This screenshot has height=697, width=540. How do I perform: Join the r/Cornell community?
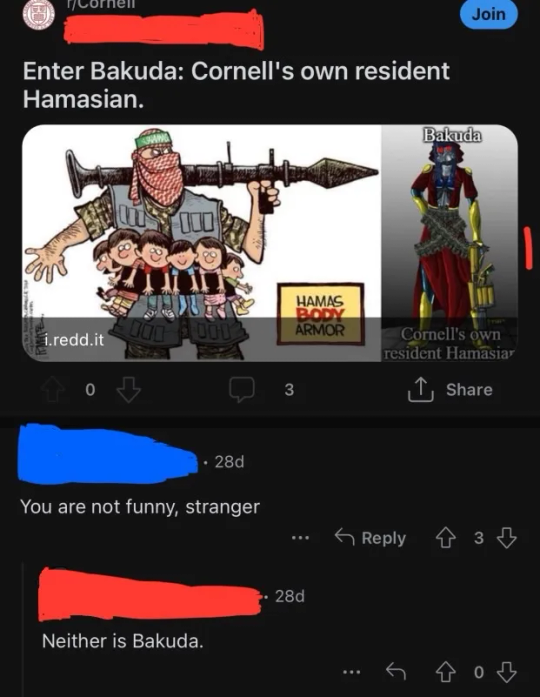point(489,14)
